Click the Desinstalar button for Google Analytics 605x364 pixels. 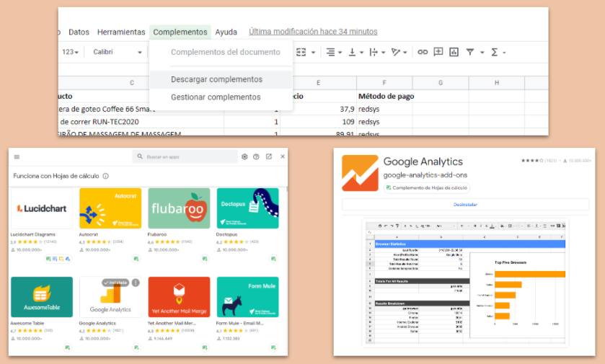click(x=465, y=205)
